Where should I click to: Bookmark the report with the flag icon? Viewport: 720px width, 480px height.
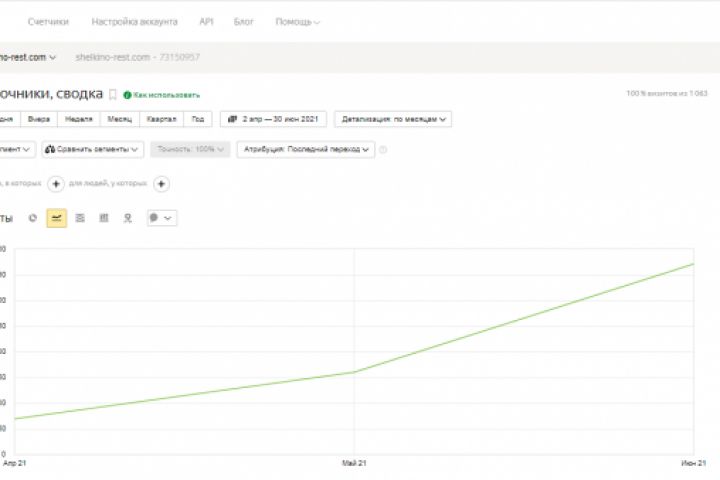[x=112, y=95]
